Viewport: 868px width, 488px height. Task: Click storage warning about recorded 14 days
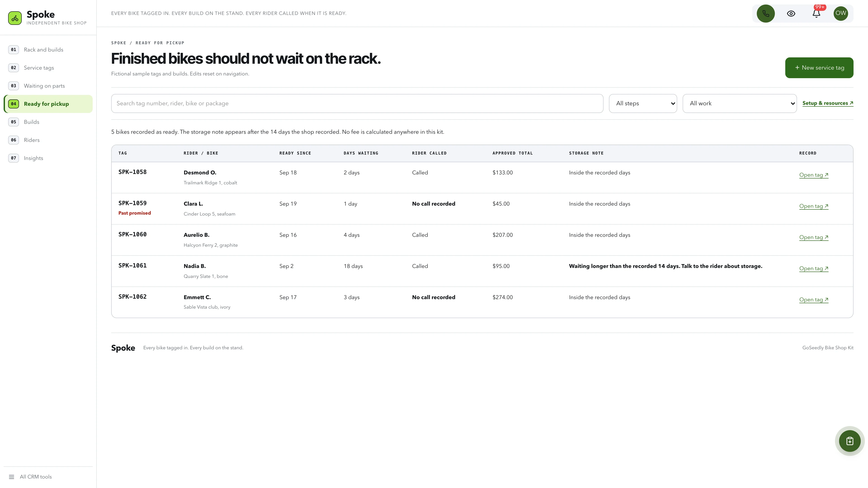(665, 266)
